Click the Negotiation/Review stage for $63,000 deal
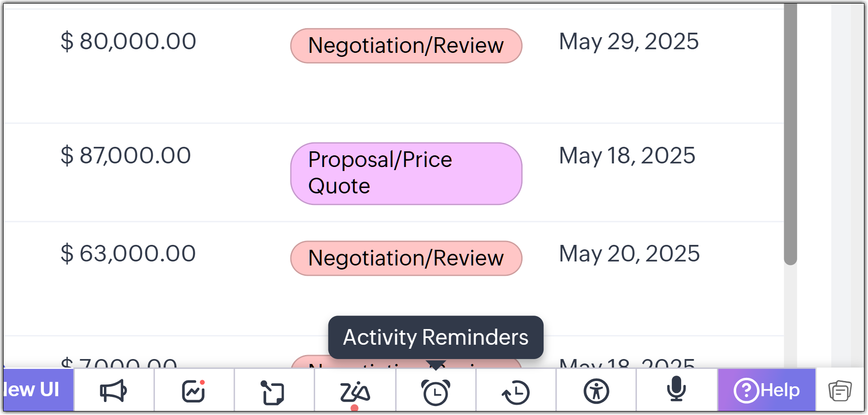868x415 pixels. (x=406, y=258)
